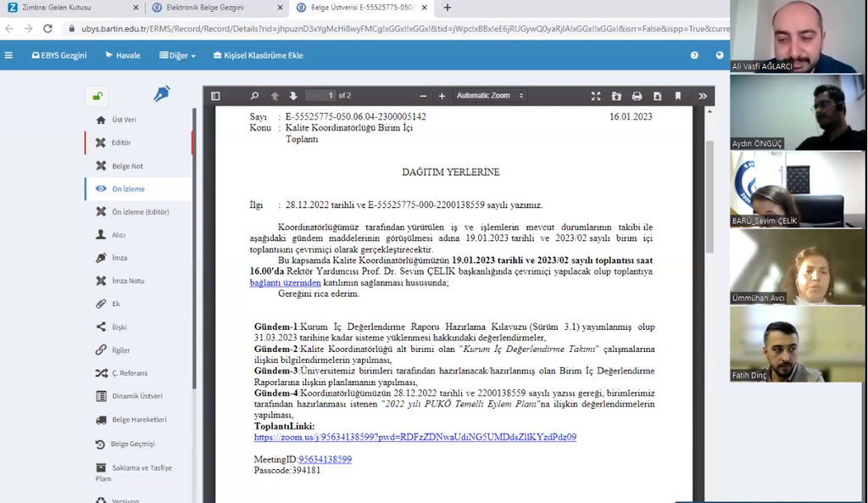The width and height of the screenshot is (868, 503).
Task: Switch PDF to presentation mode
Action: click(x=596, y=96)
